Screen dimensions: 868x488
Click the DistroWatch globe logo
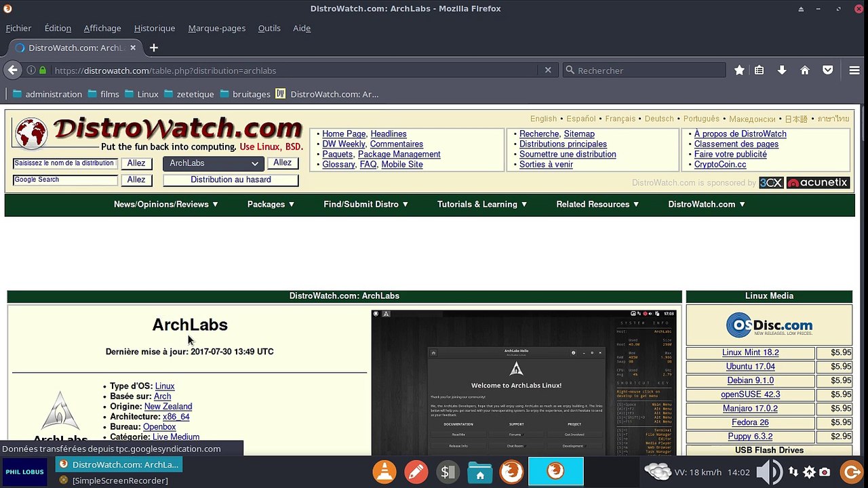(31, 133)
